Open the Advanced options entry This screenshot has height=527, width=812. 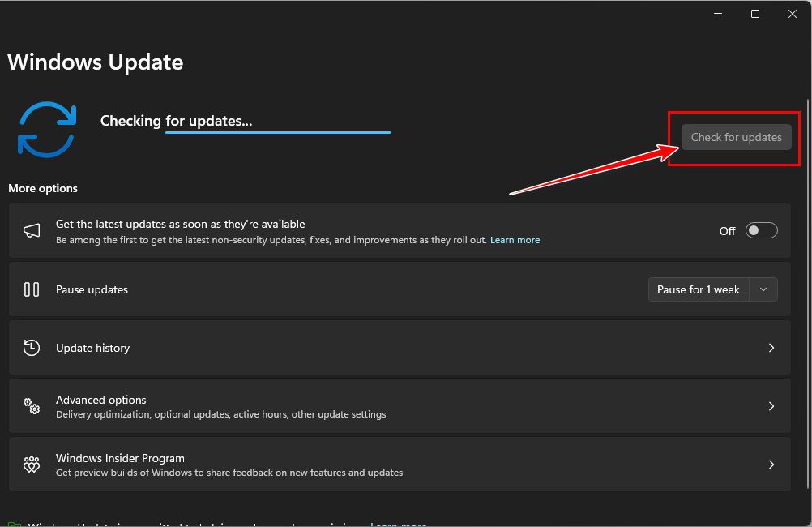101,400
